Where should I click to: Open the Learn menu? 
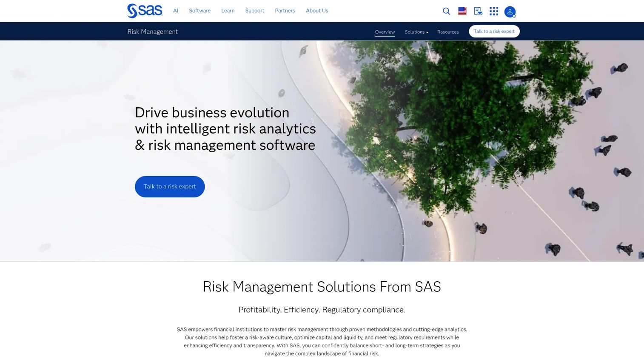coord(228,11)
